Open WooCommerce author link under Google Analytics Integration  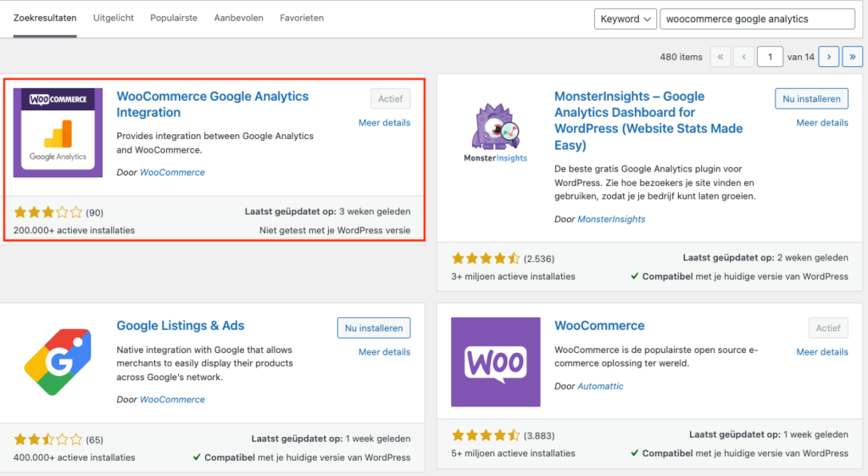click(x=172, y=172)
